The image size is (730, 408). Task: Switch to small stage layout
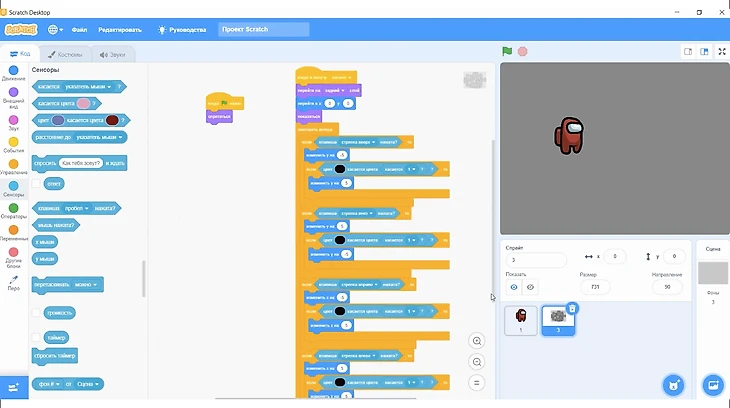pyautogui.click(x=688, y=52)
